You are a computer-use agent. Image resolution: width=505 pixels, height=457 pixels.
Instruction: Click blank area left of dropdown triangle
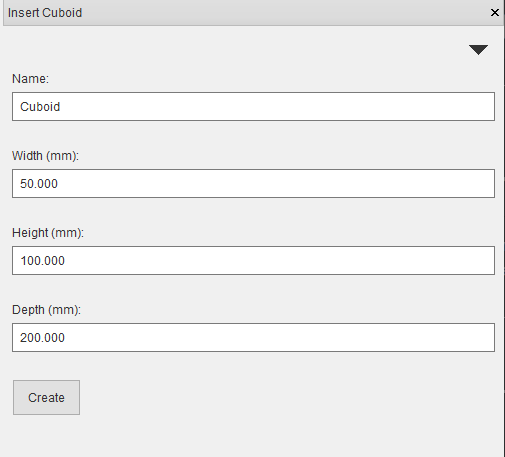coord(233,50)
